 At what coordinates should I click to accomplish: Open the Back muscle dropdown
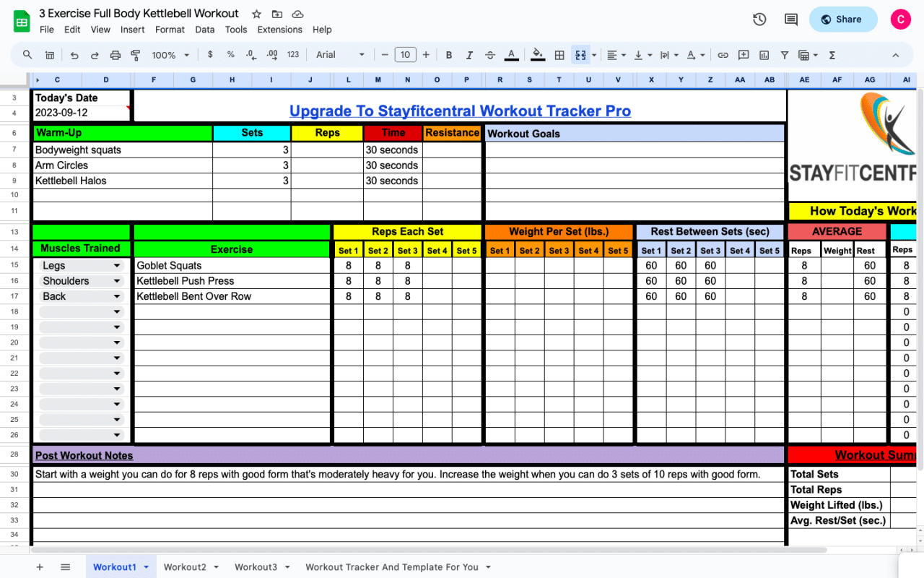(x=117, y=296)
